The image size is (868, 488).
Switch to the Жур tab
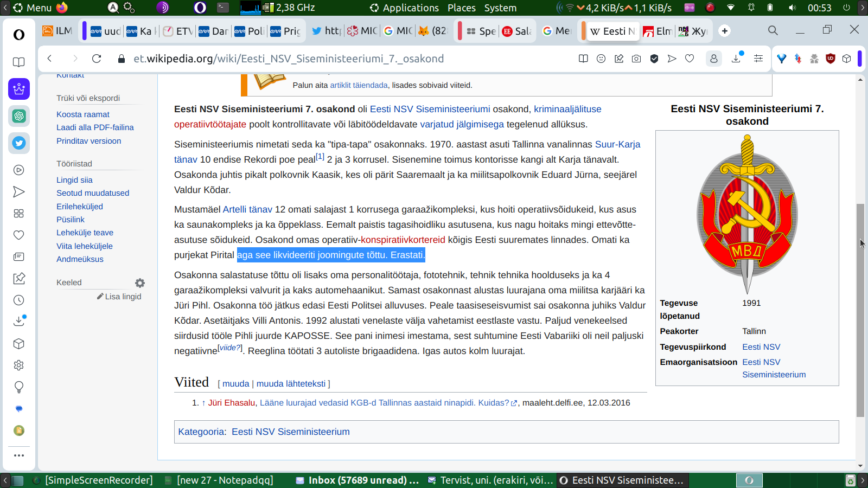[693, 31]
